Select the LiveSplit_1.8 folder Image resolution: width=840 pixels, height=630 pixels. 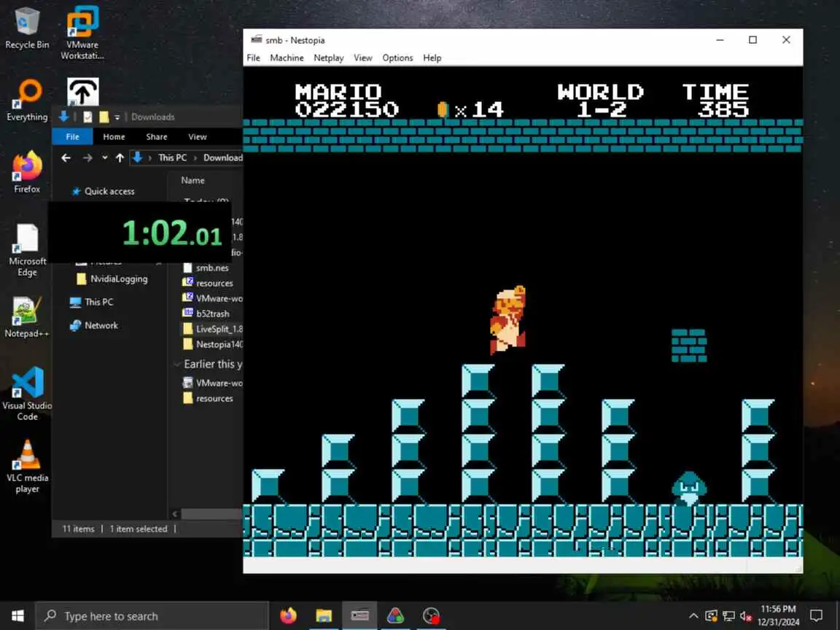(212, 329)
